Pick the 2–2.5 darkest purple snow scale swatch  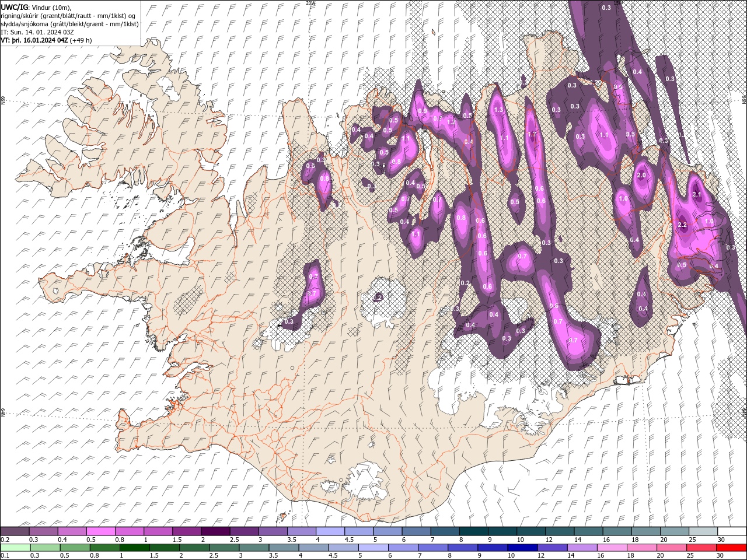tap(215, 531)
